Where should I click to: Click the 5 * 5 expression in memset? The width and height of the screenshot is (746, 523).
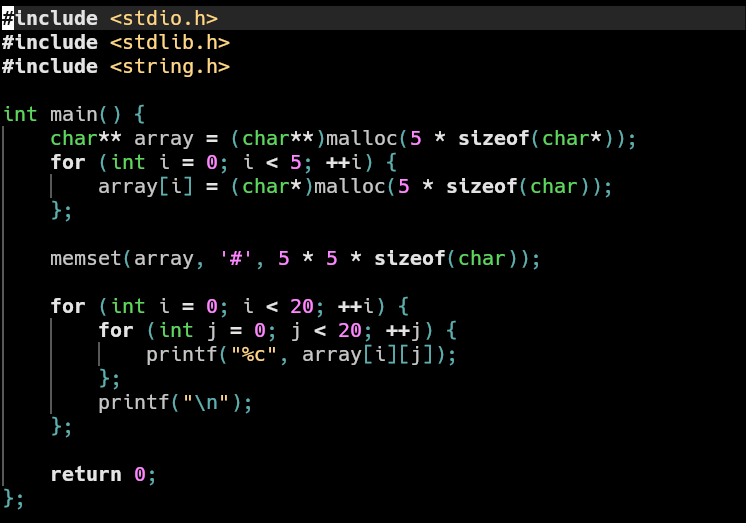pyautogui.click(x=308, y=258)
